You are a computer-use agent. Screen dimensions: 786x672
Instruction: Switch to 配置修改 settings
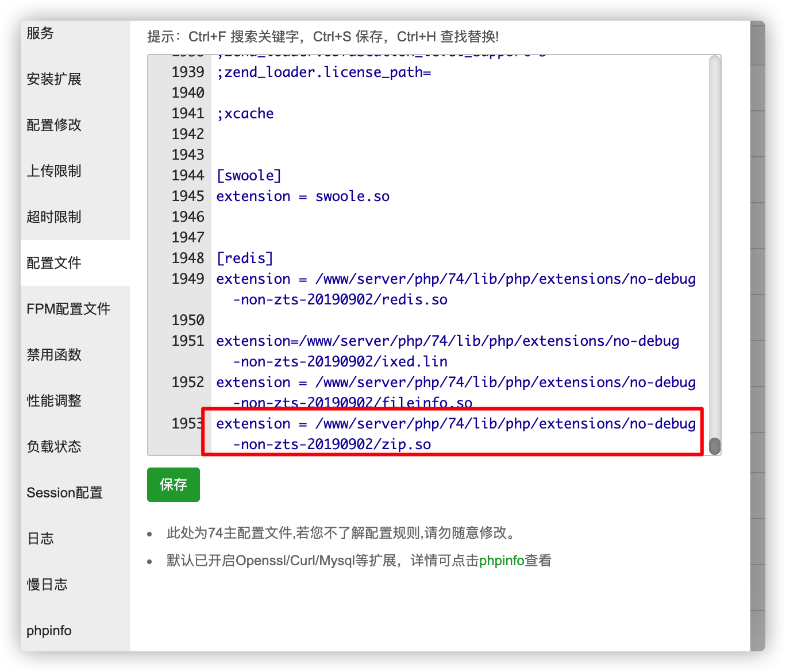point(53,125)
